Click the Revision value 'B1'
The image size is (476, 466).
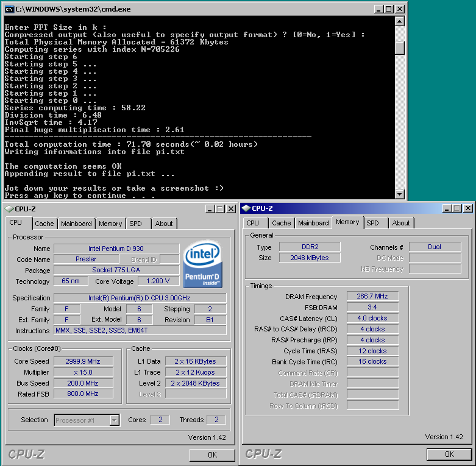tap(210, 320)
